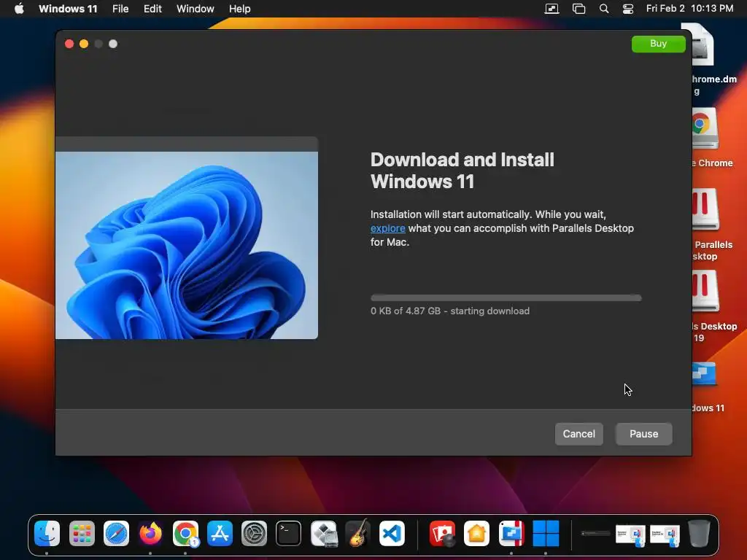Open Photo Booth from the Dock
This screenshot has height=560, width=747.
442,533
